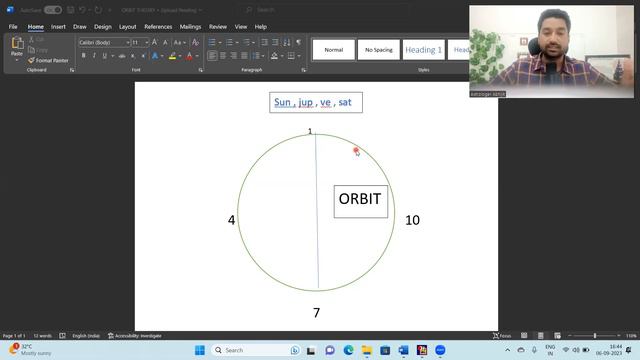Image resolution: width=640 pixels, height=360 pixels.
Task: Switch to Review tab
Action: pos(218,27)
